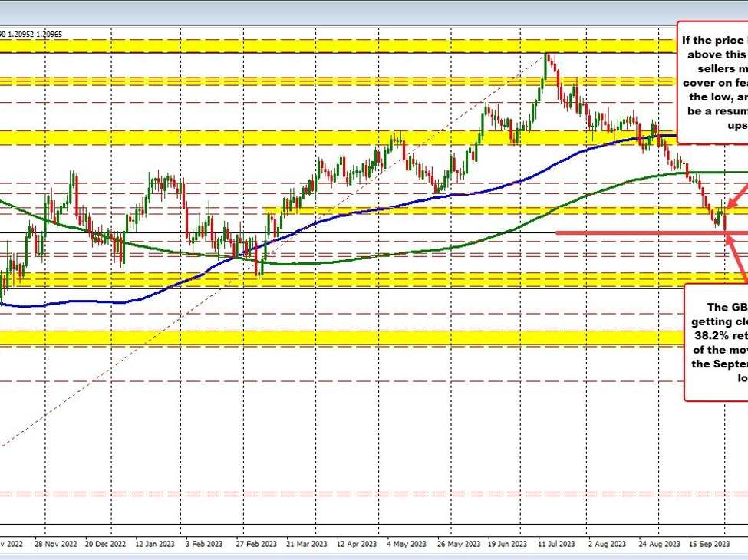Click the price candle at the July peak
Screen dimensions: 748x560
click(546, 69)
